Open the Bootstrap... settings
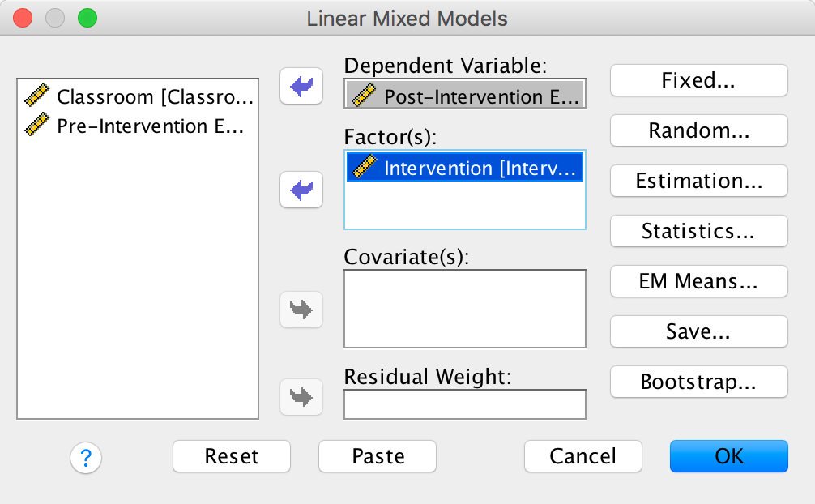 (x=698, y=382)
